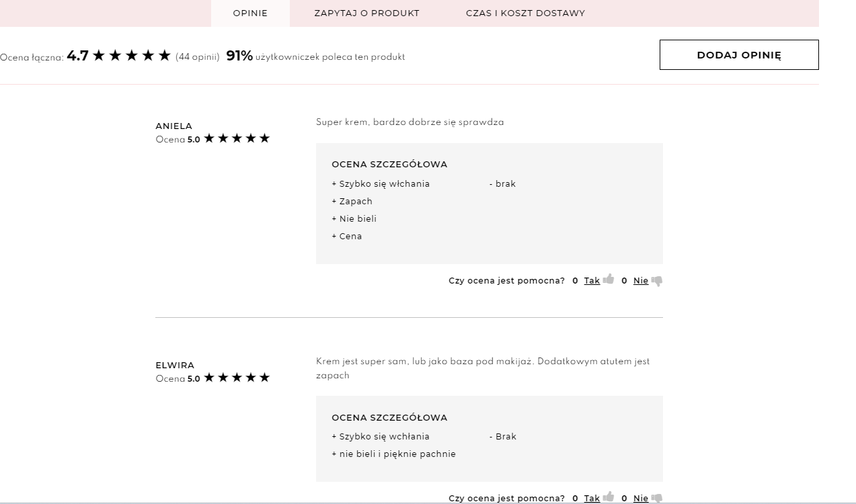Click the overall 4.7 rating stars
This screenshot has height=504, width=856.
132,56
